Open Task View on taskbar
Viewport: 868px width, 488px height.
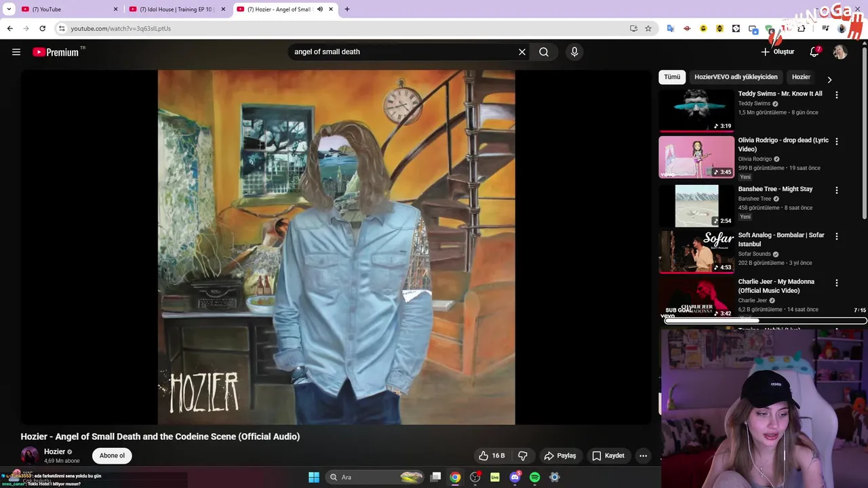coord(436,477)
